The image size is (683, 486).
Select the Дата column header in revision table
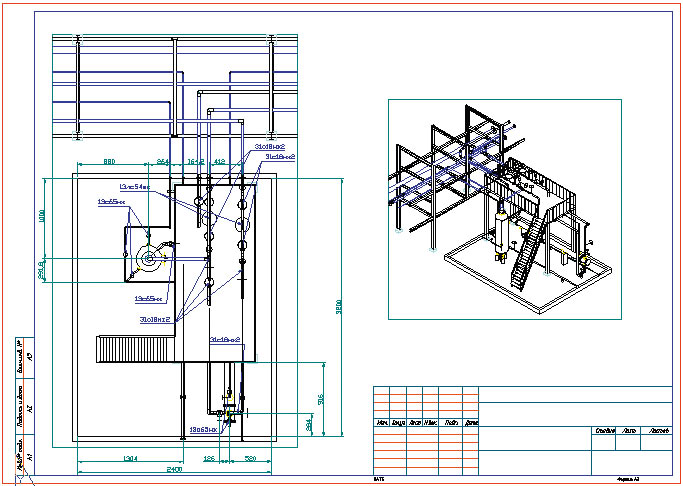(472, 422)
